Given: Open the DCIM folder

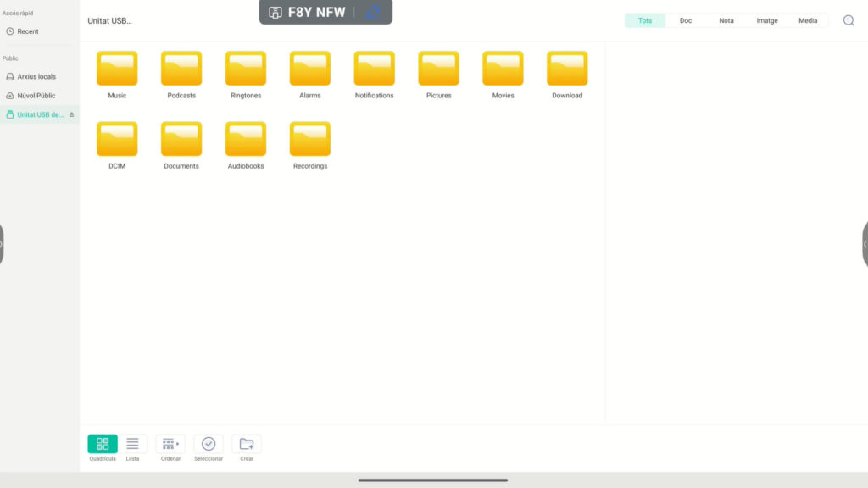Looking at the screenshot, I should (x=117, y=140).
